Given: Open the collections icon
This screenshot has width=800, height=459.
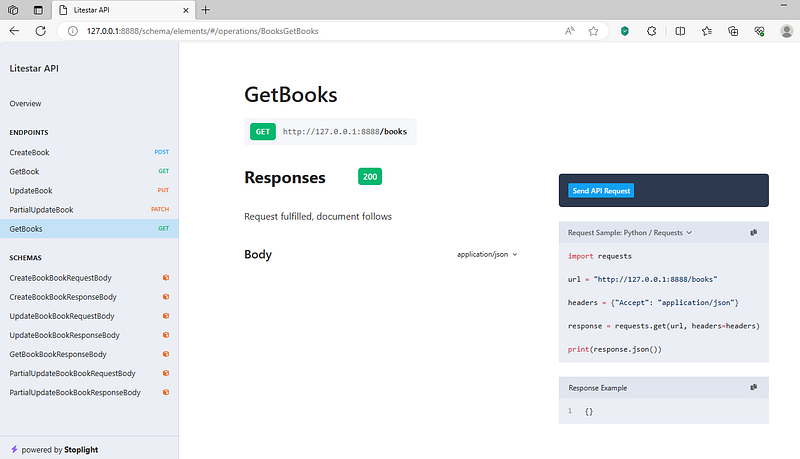Looking at the screenshot, I should click(733, 31).
